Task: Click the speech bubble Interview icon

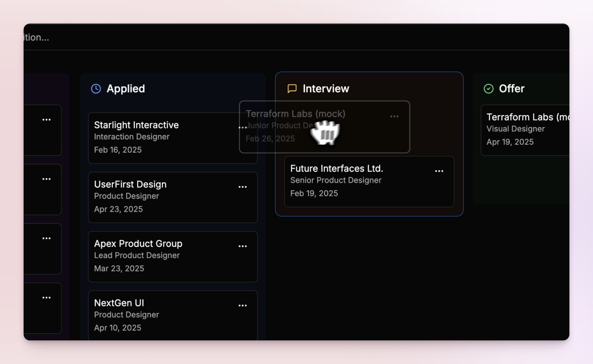Action: pyautogui.click(x=292, y=89)
